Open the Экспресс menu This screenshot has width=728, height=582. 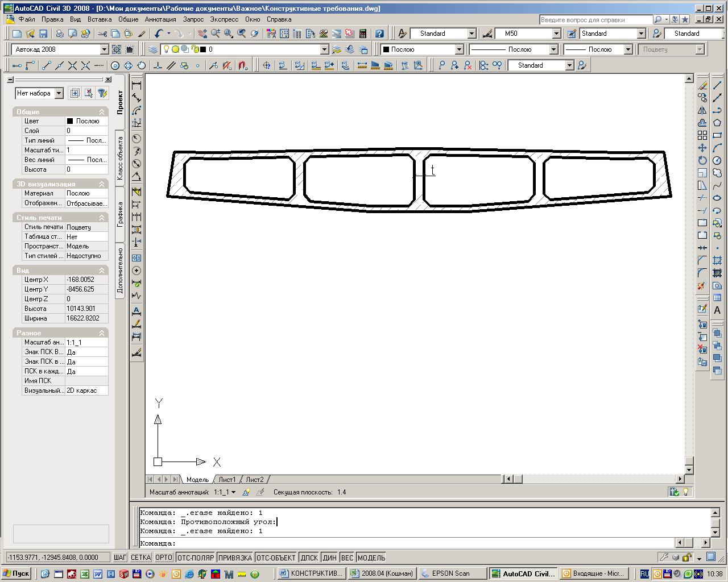(224, 19)
